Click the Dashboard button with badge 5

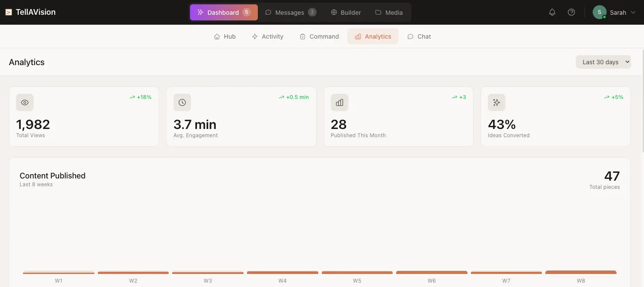(x=224, y=13)
